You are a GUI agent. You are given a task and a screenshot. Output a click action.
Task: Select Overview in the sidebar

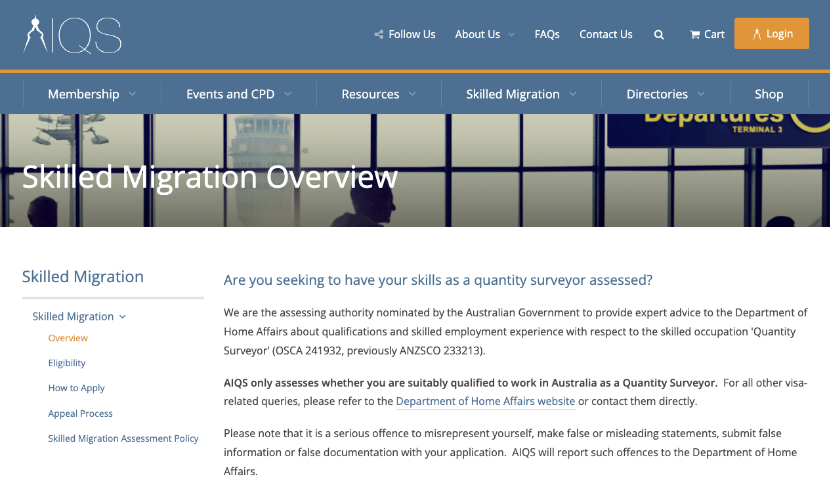pos(68,338)
